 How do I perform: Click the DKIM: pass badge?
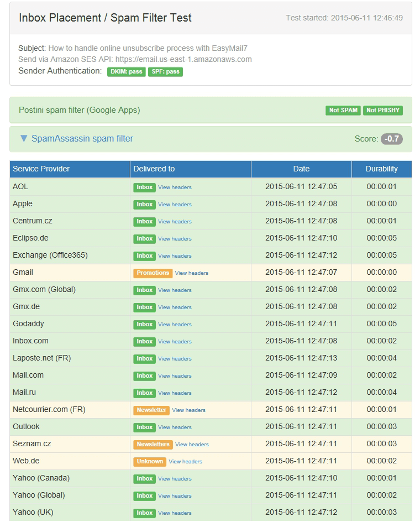click(127, 71)
